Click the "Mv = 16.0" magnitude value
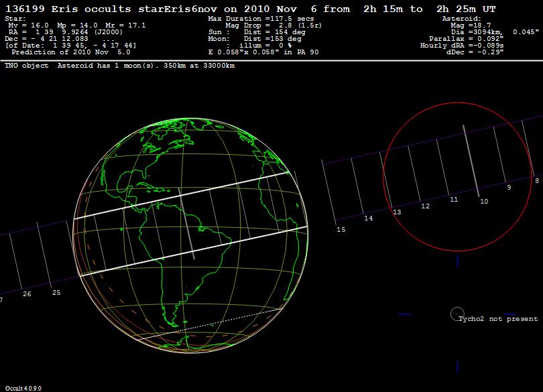This screenshot has width=543, height=392. pos(28,25)
